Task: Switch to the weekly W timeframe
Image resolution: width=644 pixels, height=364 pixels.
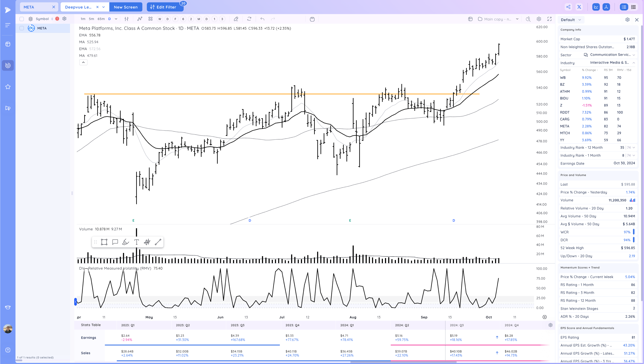Action: point(160,19)
